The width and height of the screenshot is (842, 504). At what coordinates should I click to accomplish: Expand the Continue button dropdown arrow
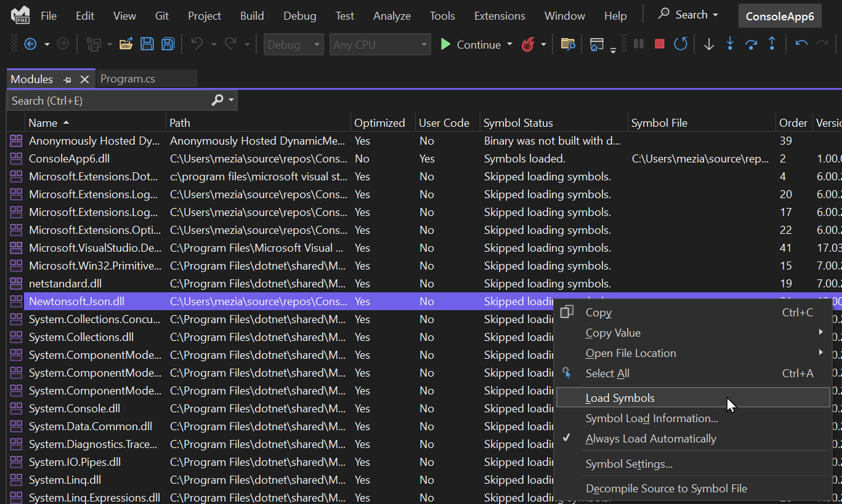pyautogui.click(x=509, y=45)
